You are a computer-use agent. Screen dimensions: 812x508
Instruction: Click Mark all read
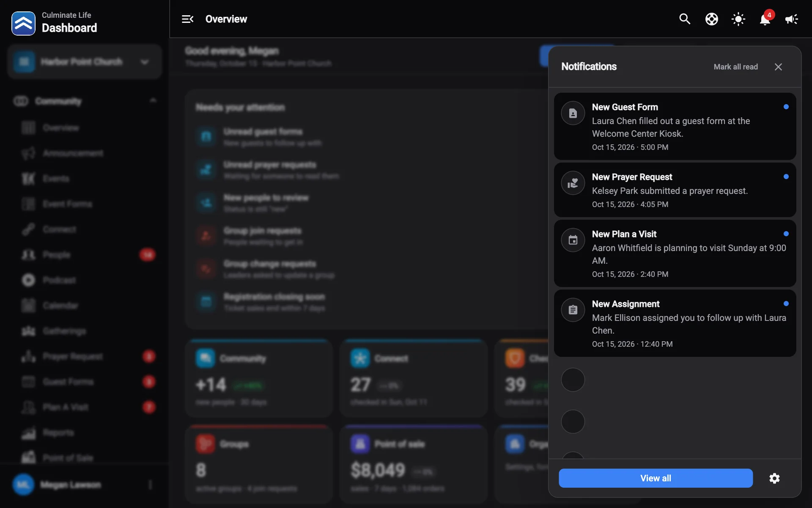[x=735, y=67]
